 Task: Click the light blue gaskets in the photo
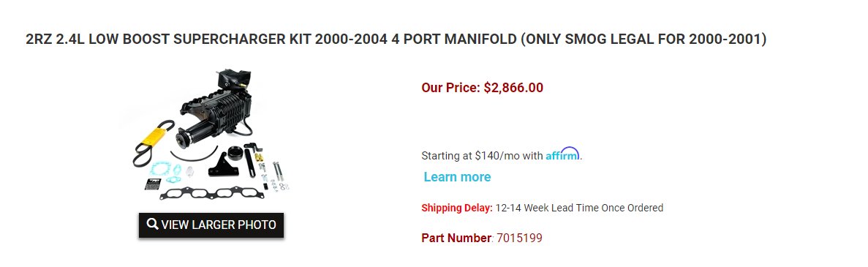pos(166,170)
